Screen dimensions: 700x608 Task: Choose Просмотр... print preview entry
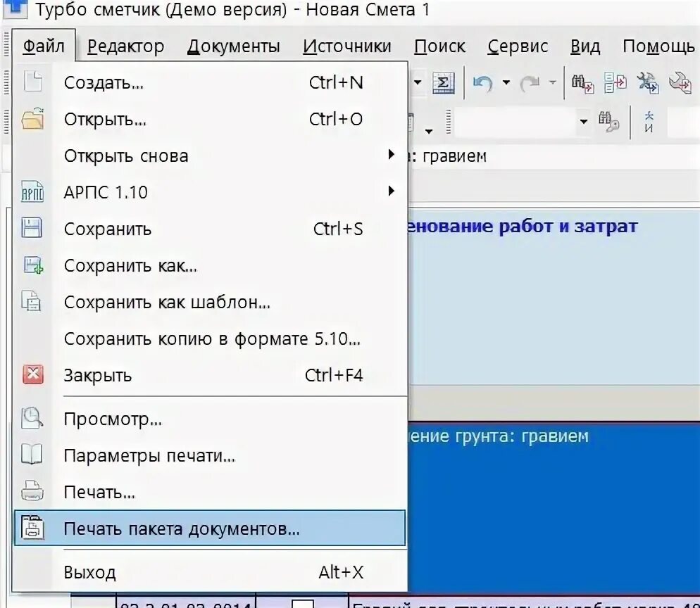pos(210,419)
